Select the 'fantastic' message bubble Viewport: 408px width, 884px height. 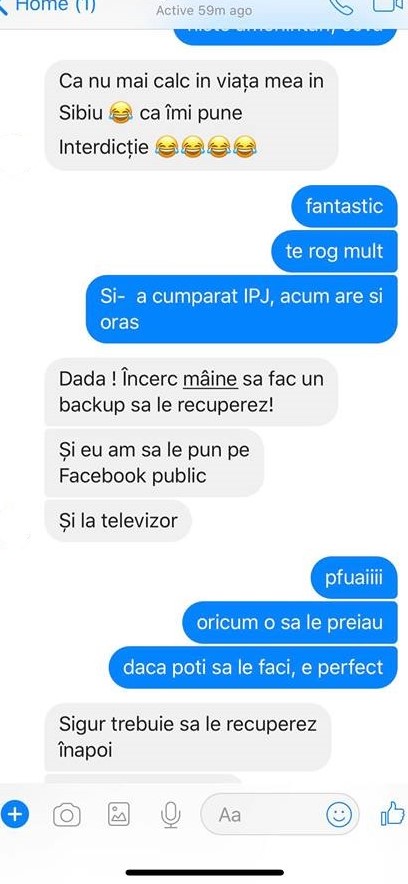click(x=344, y=206)
